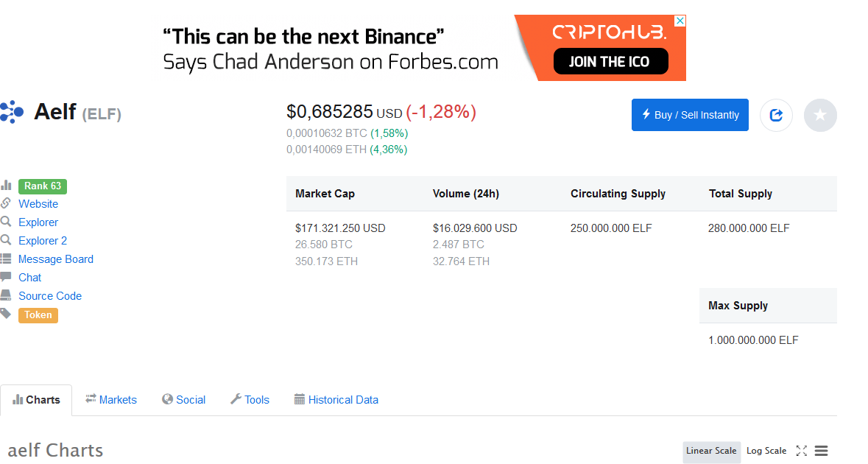Open the chart hamburger menu
The height and width of the screenshot is (464, 868).
[822, 451]
